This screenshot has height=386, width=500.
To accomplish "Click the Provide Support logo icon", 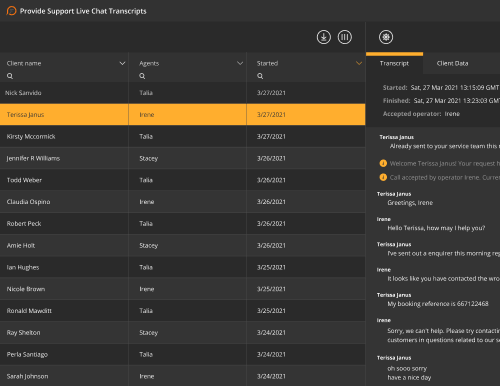I will [11, 11].
